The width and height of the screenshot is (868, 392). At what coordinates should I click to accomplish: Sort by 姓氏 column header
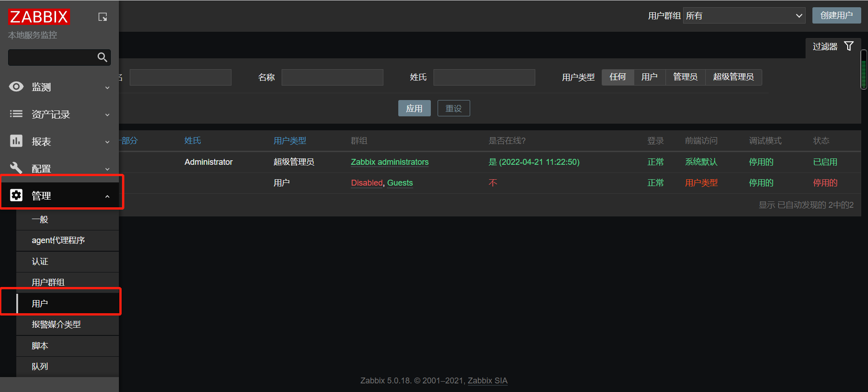coord(193,141)
